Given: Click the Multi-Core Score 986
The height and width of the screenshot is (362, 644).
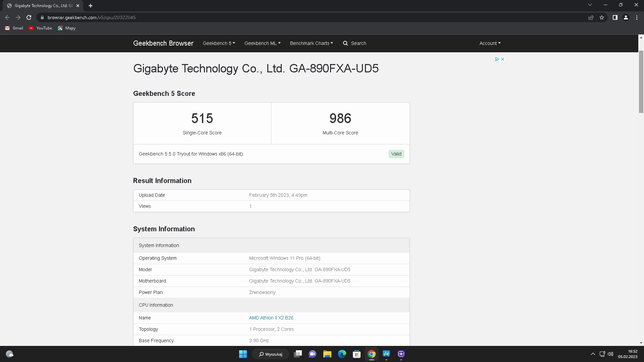Looking at the screenshot, I should tap(340, 118).
